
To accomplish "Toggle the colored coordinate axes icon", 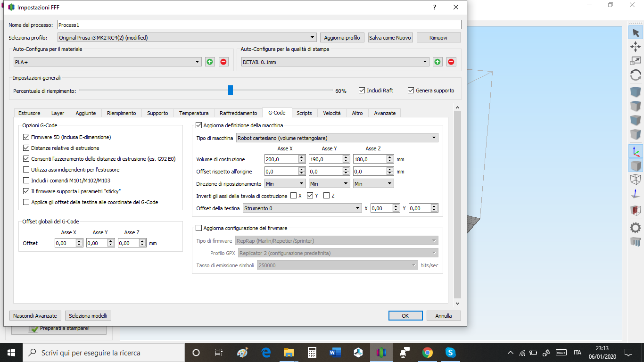I will tap(636, 151).
